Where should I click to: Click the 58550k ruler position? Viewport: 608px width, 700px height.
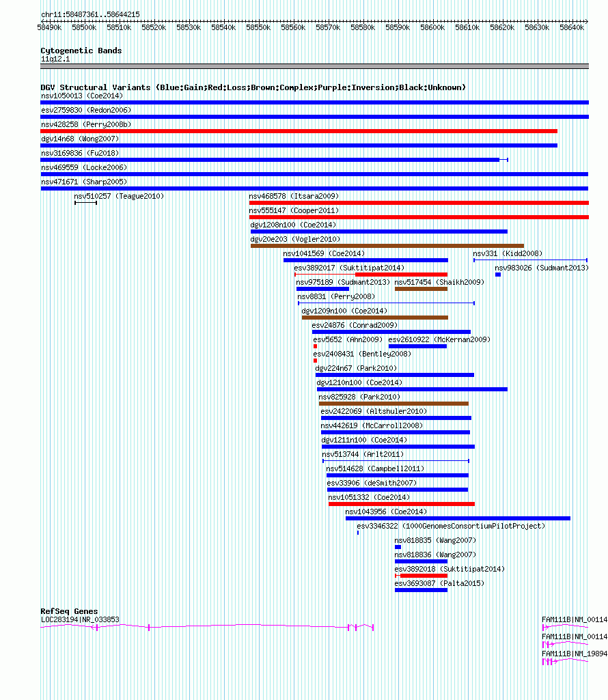pos(258,27)
